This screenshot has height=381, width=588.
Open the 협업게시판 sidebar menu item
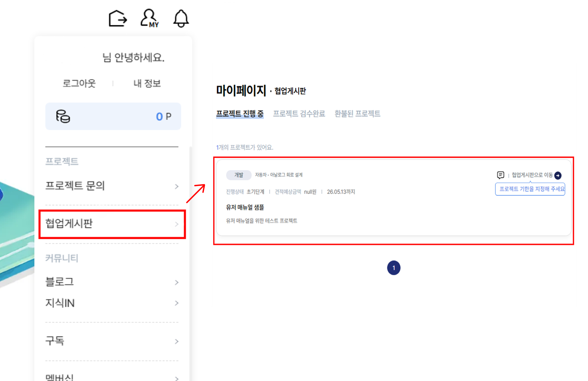tap(69, 224)
